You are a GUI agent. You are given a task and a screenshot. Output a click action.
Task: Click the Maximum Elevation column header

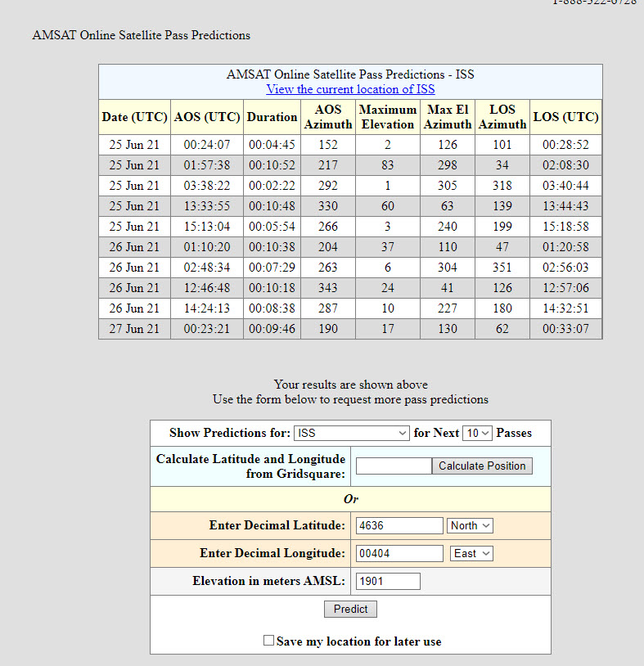point(387,117)
